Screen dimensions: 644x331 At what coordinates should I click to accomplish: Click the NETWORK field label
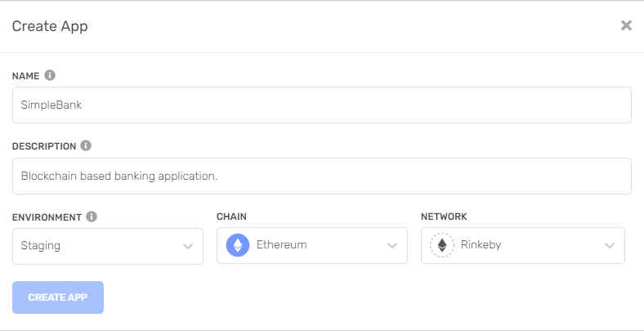444,217
